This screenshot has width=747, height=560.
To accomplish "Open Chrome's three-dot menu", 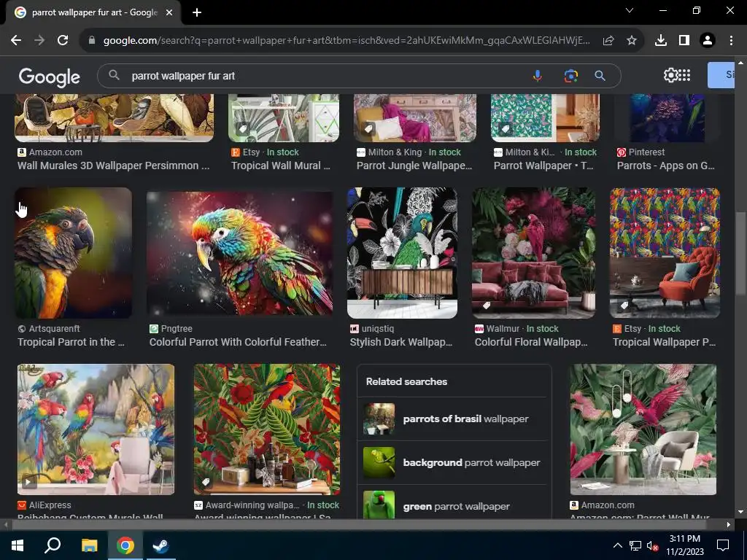I will 731,41.
